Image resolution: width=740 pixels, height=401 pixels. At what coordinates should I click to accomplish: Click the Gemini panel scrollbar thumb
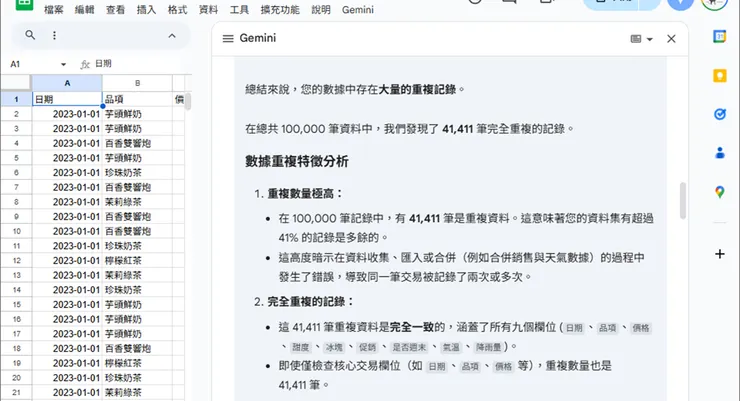tap(682, 200)
